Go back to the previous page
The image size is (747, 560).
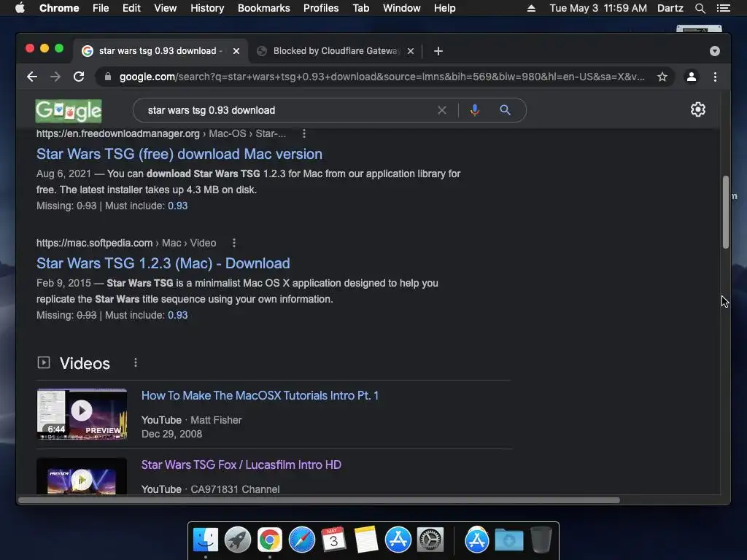(x=32, y=77)
